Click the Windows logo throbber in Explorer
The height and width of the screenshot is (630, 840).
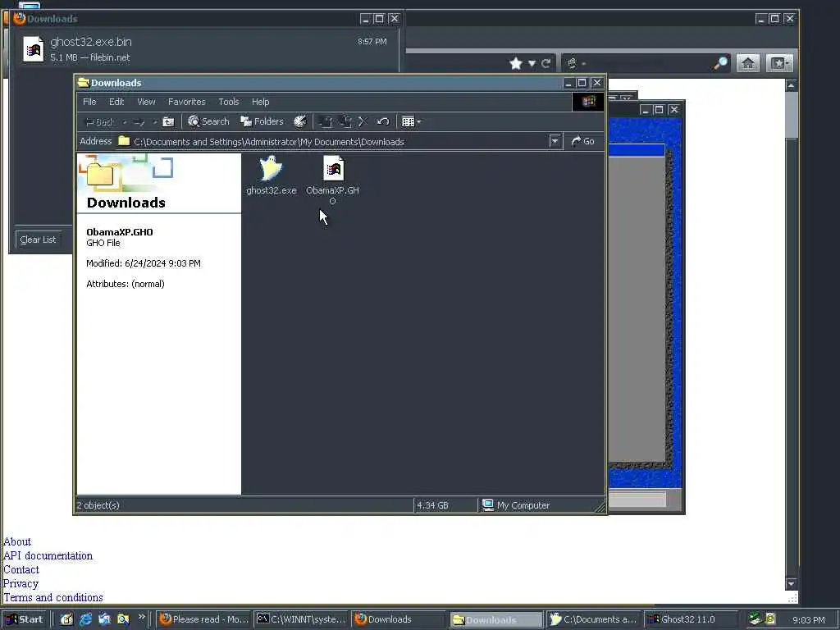point(588,102)
